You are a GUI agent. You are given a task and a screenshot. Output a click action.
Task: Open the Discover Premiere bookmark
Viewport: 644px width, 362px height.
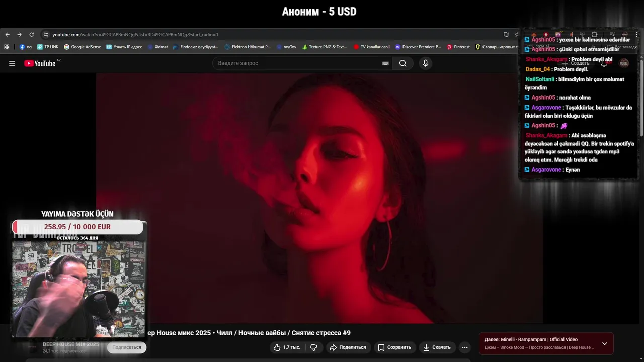[418, 47]
